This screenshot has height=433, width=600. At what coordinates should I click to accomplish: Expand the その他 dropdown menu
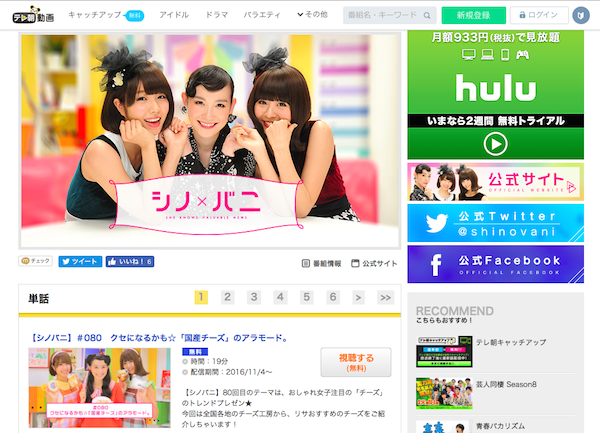312,16
